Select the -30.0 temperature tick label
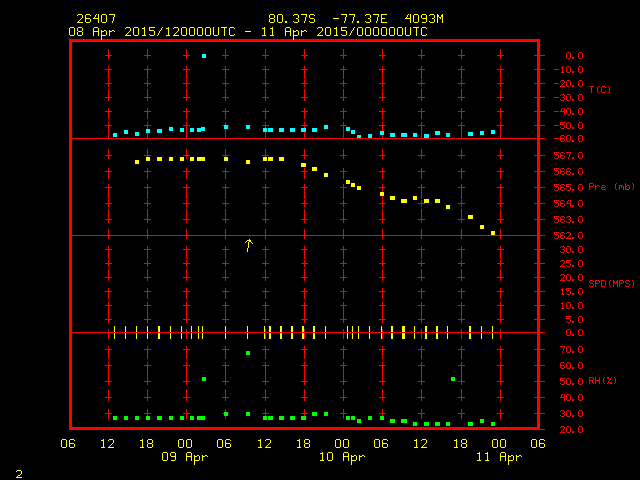 point(569,98)
